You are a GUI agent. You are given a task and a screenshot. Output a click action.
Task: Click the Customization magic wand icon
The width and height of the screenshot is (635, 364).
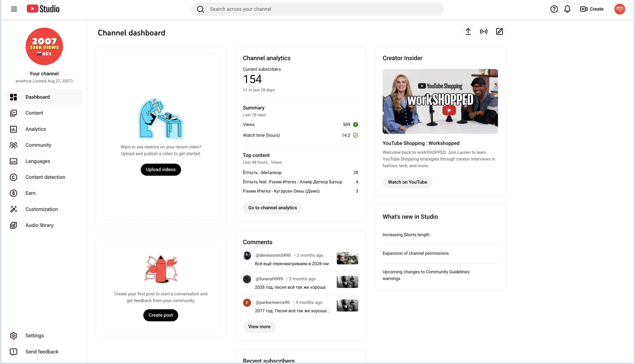coord(14,209)
